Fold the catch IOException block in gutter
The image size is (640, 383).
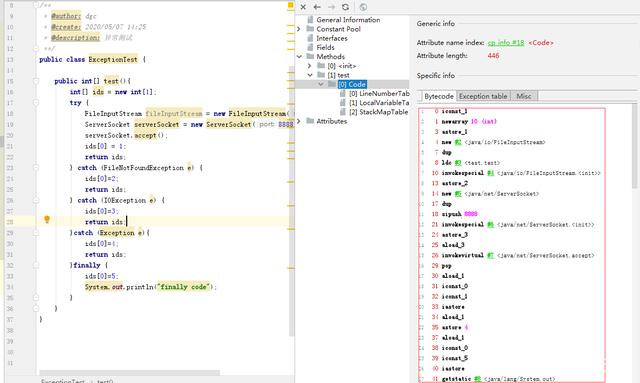pos(36,200)
